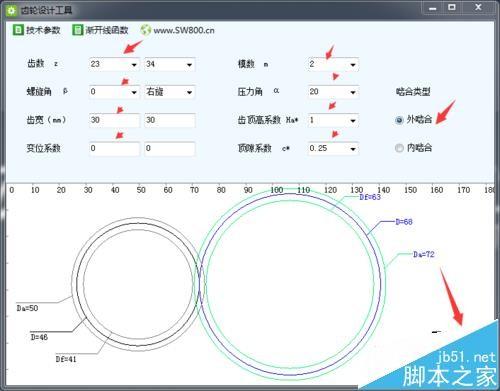
Task: Click the D=68 label in drawing
Action: click(x=404, y=222)
